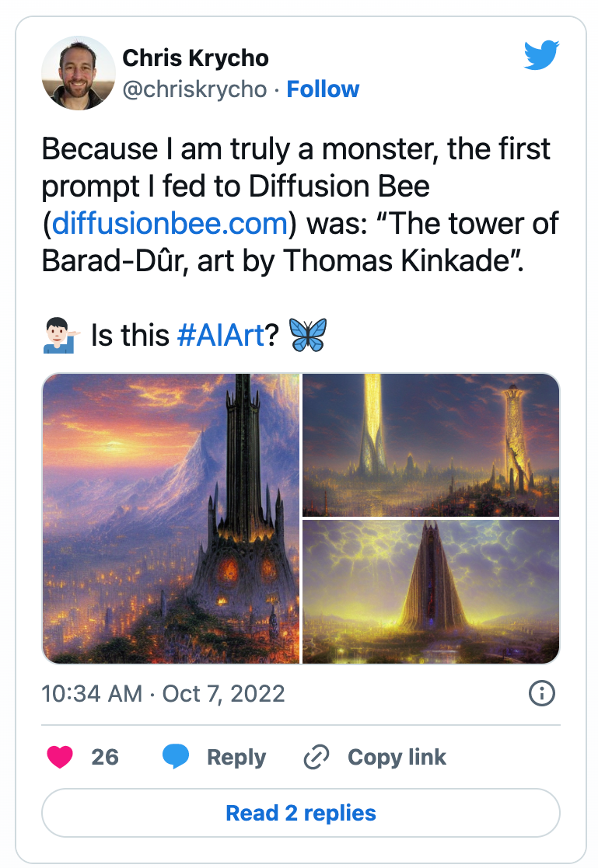Open the #AIArt hashtag

click(x=221, y=336)
